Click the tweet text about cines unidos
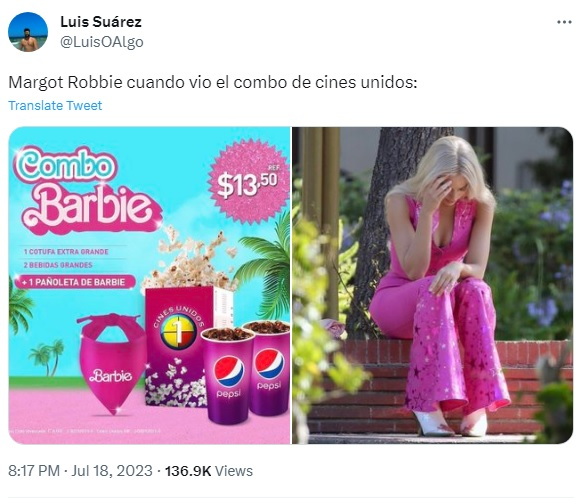 pos(212,82)
